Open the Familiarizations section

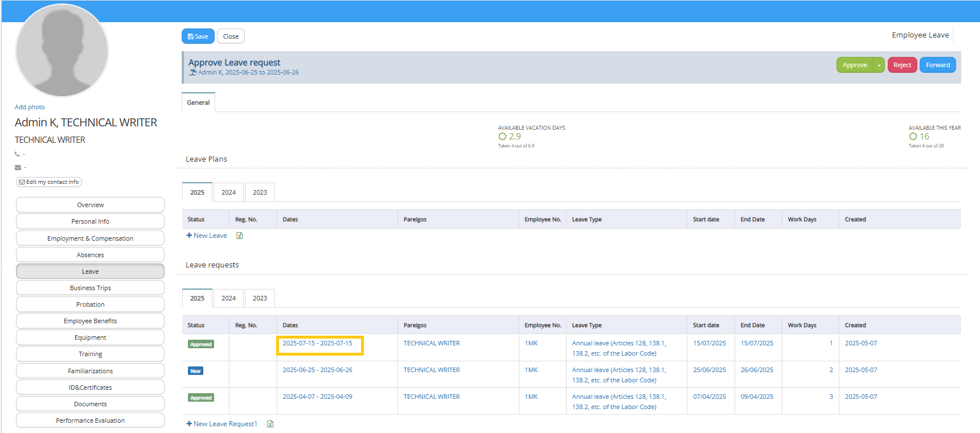(x=90, y=371)
